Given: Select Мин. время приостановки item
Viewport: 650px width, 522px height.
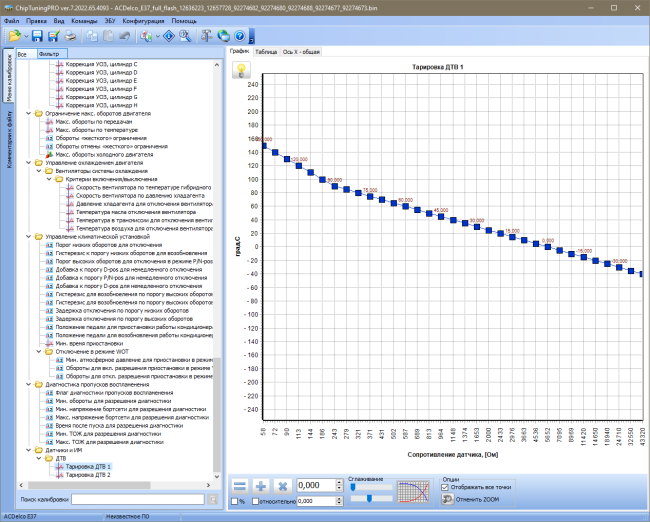Looking at the screenshot, I should pyautogui.click(x=89, y=343).
